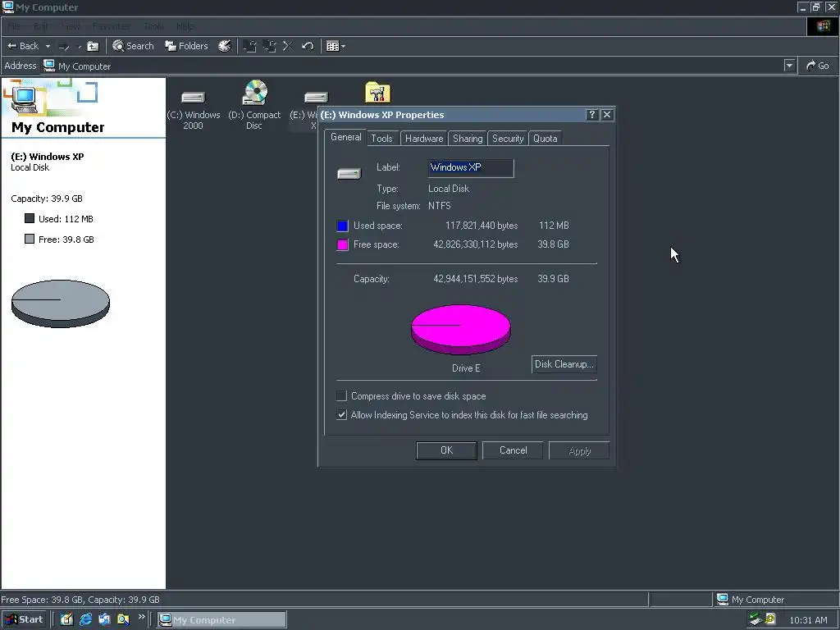This screenshot has width=840, height=630.
Task: Click the My Computer address field
Action: coord(413,66)
